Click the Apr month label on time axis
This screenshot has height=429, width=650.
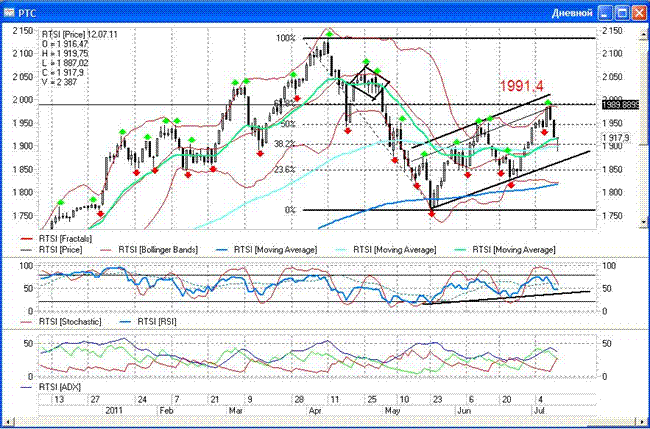[x=316, y=411]
